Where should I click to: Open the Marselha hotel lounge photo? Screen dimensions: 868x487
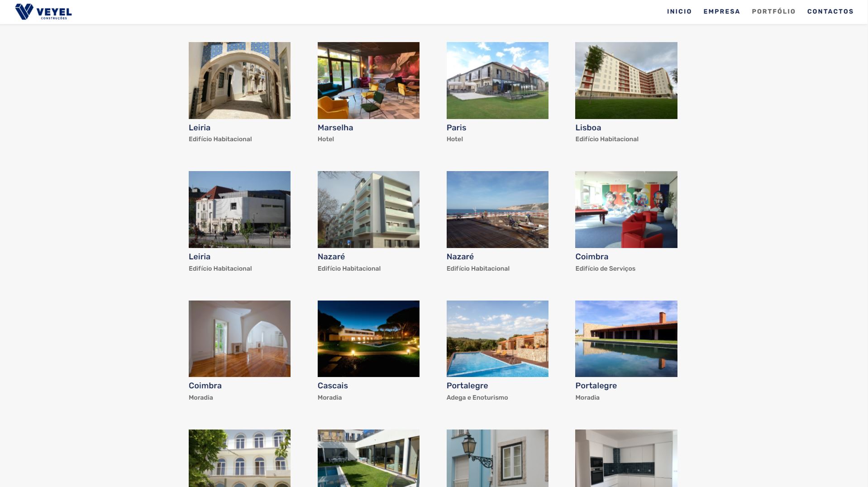tap(368, 81)
